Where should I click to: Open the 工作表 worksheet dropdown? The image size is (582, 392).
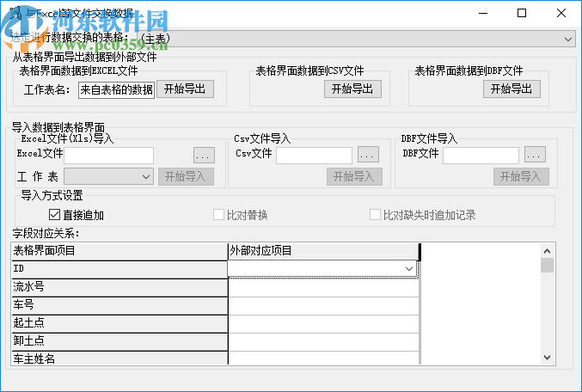tap(109, 176)
